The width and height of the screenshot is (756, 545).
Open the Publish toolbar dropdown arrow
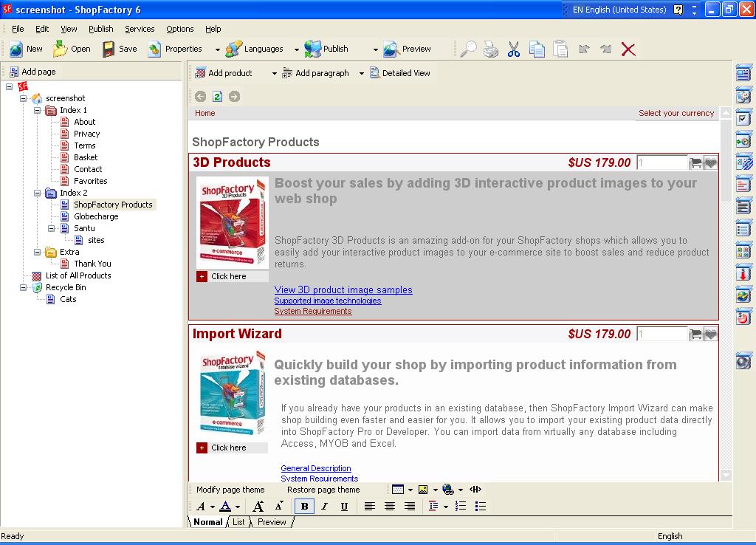click(x=375, y=49)
